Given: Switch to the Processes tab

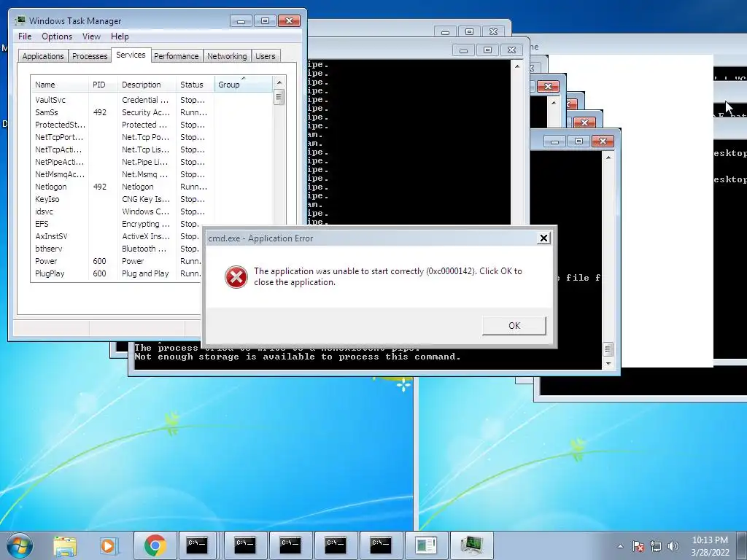Looking at the screenshot, I should coord(90,55).
